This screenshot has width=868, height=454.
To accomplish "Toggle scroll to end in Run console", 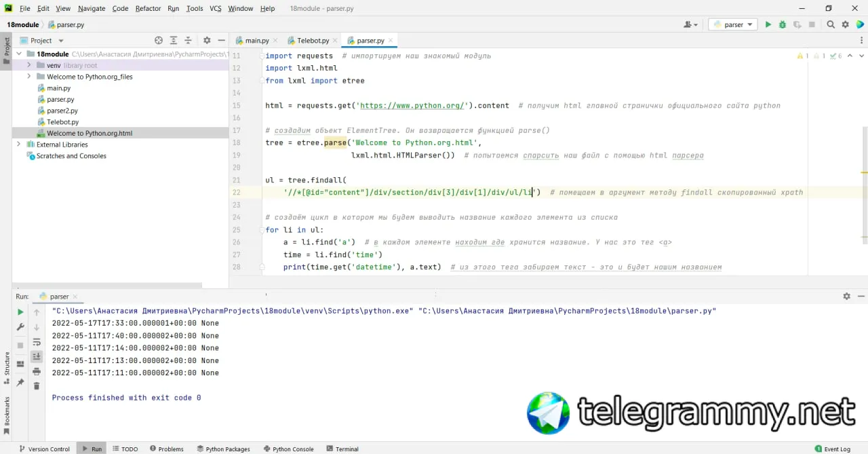I will 37,356.
